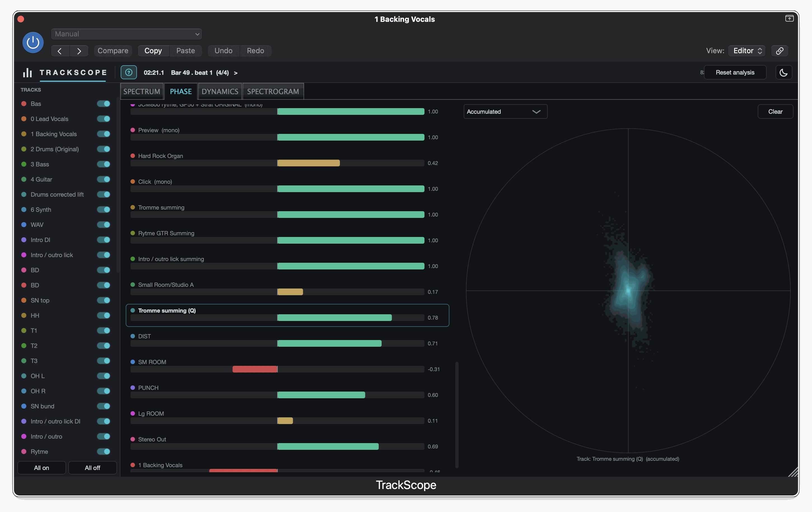Image resolution: width=812 pixels, height=512 pixels.
Task: Click the window expand icon at top right
Action: coord(789,18)
